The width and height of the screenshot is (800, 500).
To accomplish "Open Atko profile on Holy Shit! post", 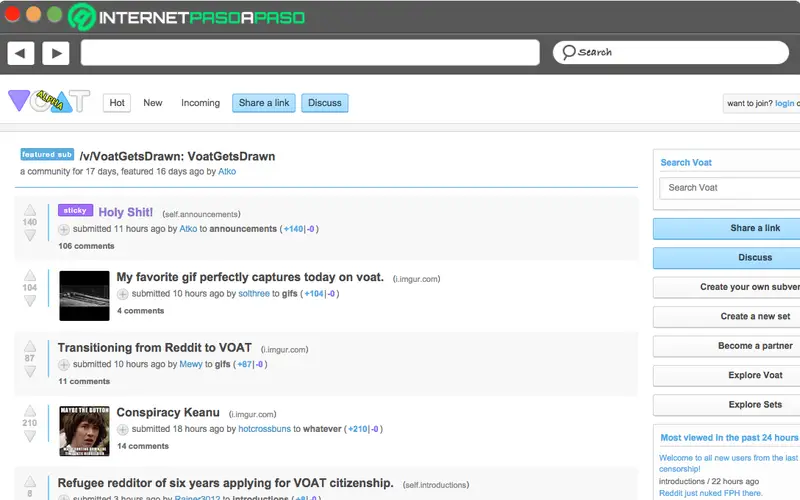I will pyautogui.click(x=188, y=229).
